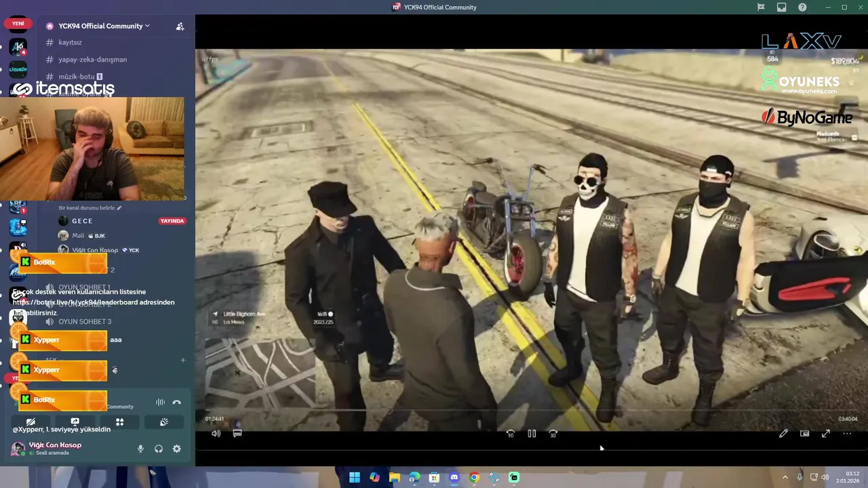This screenshot has height=488, width=868.
Task: Click Bir kanal durumu belirle status text
Action: (90, 208)
